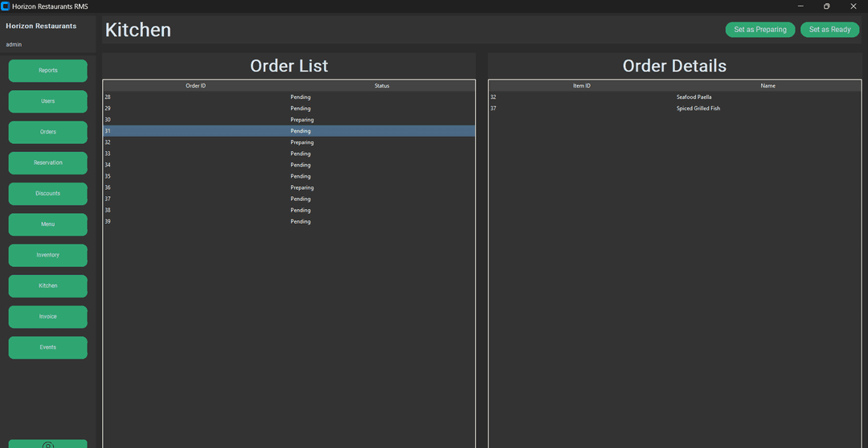The image size is (868, 448).
Task: Select order 28 in the order list
Action: pyautogui.click(x=289, y=97)
